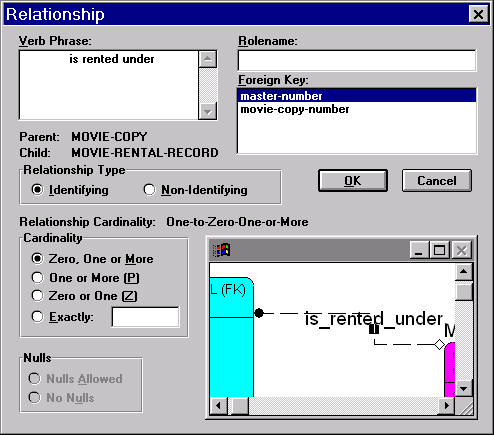Click the cyan entity box in preview
The height and width of the screenshot is (435, 494).
(x=232, y=337)
